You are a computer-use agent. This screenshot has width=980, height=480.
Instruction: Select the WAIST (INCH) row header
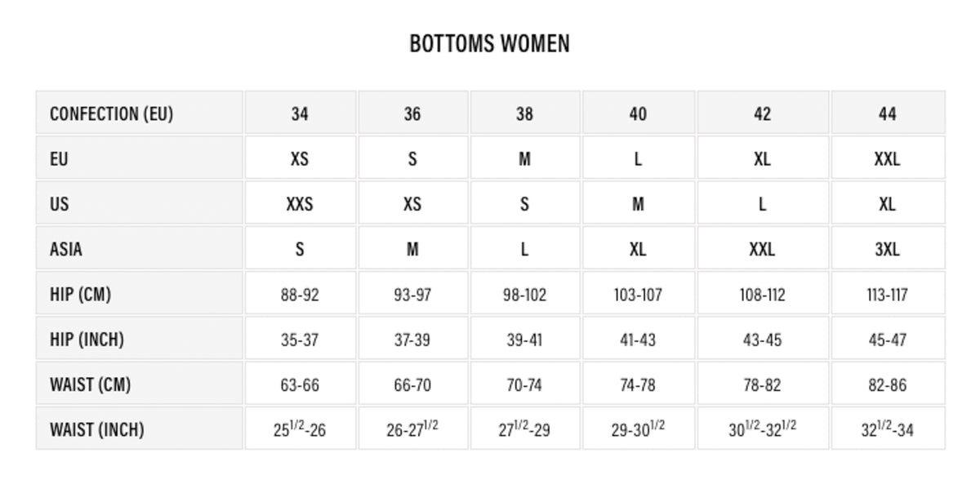click(96, 429)
